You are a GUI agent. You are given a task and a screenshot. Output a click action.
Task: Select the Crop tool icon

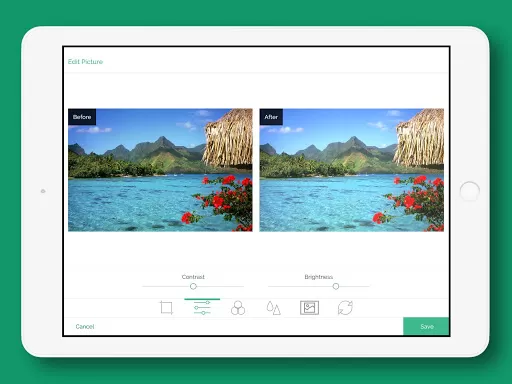(166, 308)
